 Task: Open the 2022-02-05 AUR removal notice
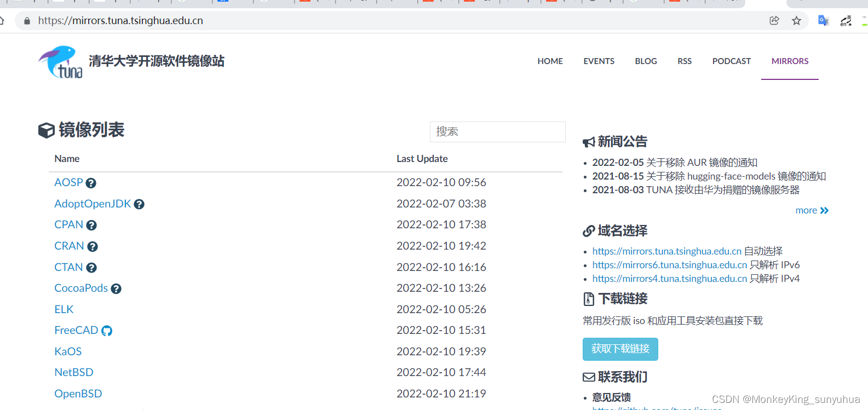tap(675, 163)
